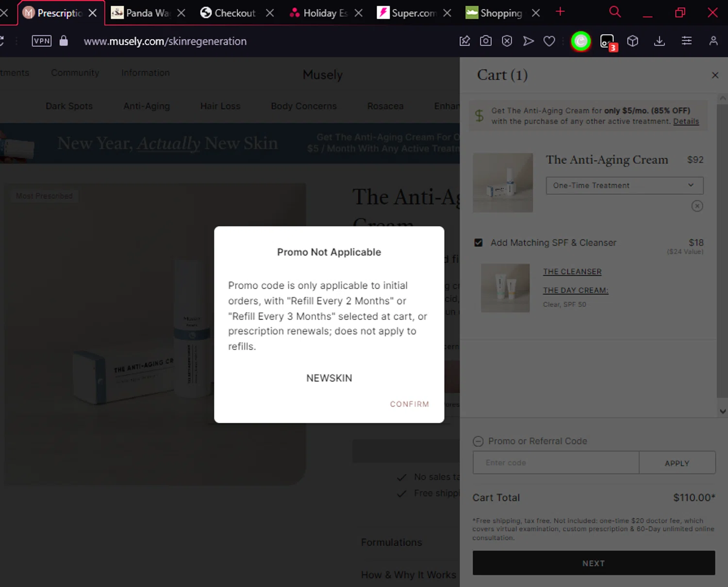Close the Holiday Es tab
The height and width of the screenshot is (587, 728).
[358, 13]
